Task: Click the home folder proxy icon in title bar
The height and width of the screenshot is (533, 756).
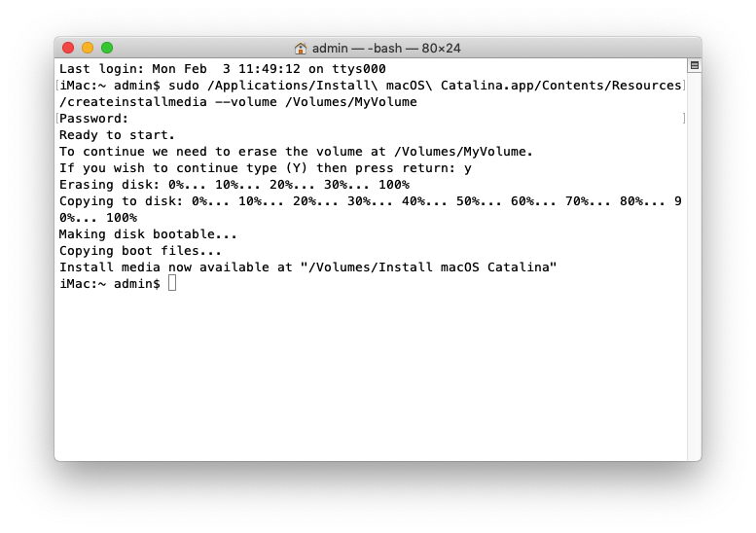Action: pos(302,48)
